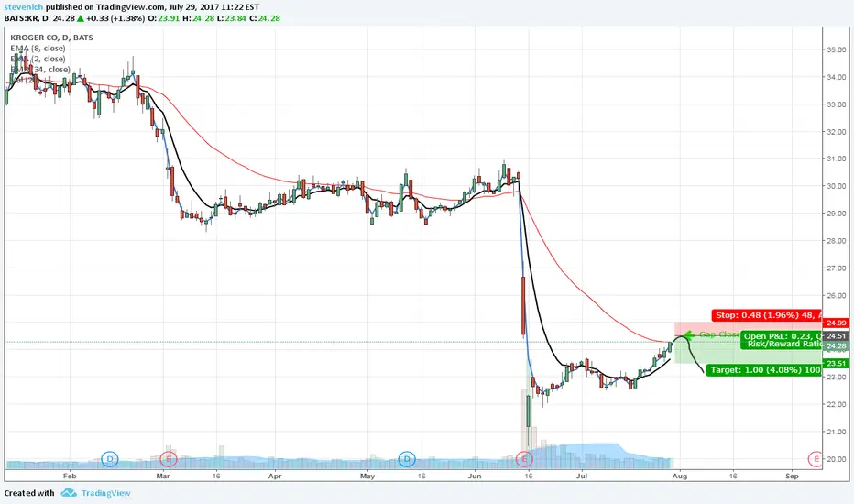Click the Mar date axis label
Viewport: 854px width, 504px height.
163,476
